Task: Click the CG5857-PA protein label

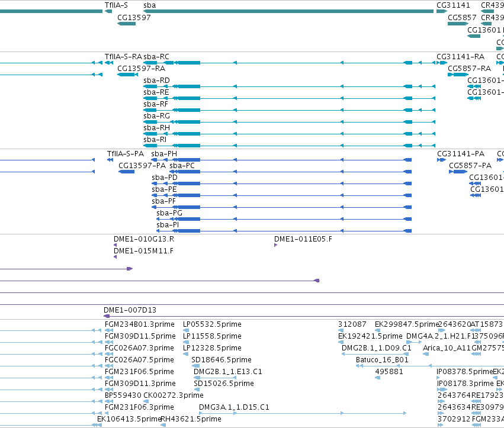Action: point(470,166)
